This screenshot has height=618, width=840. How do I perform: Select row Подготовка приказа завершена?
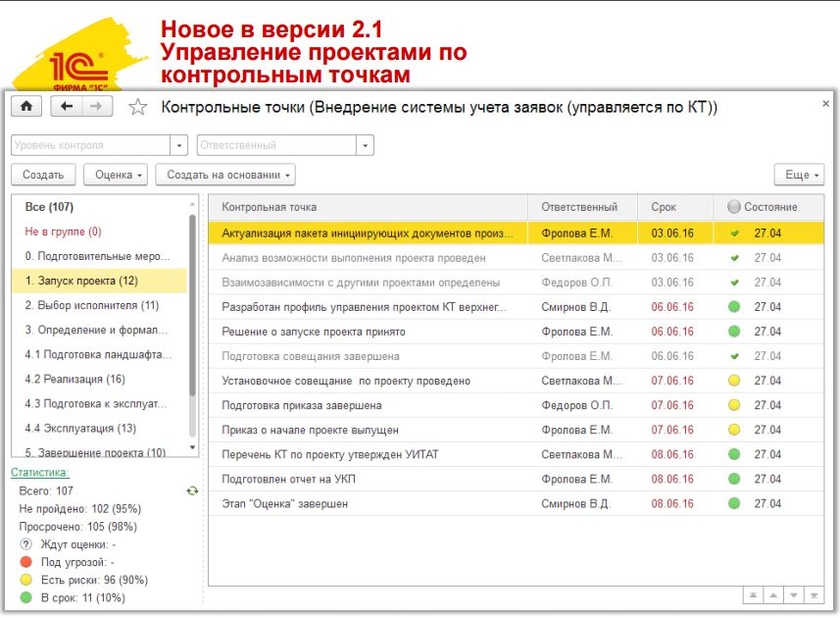[301, 405]
